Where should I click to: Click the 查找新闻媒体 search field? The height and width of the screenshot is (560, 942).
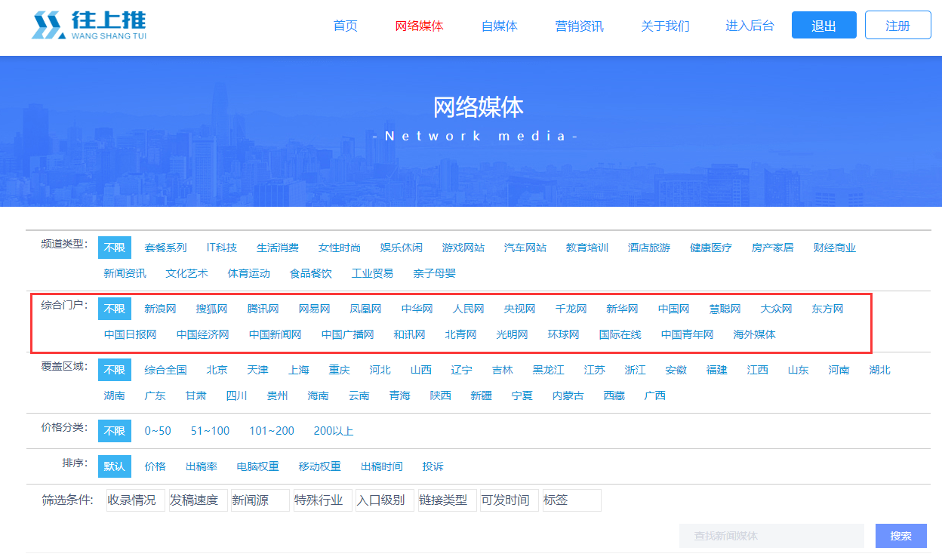(x=771, y=536)
